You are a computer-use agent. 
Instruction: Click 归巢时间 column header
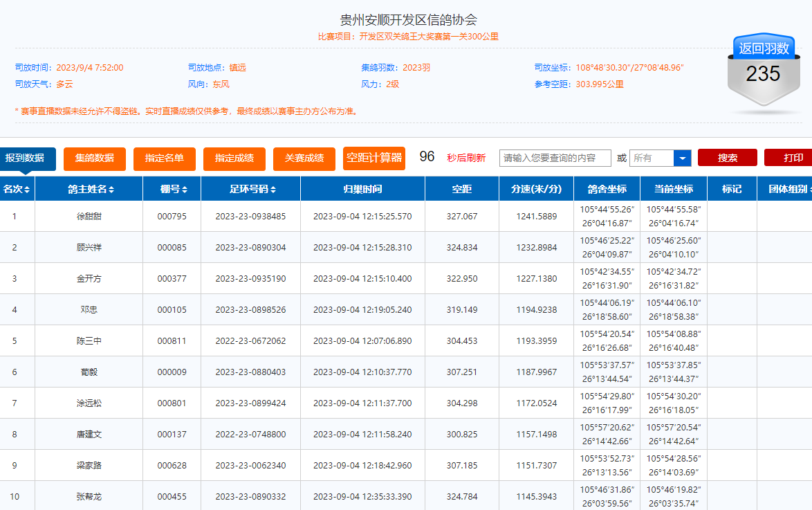click(x=362, y=189)
